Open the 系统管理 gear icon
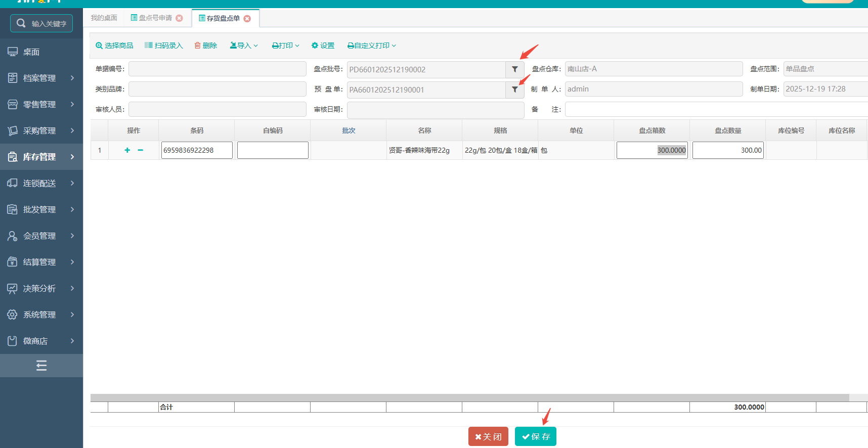This screenshot has width=868, height=448. (13, 315)
